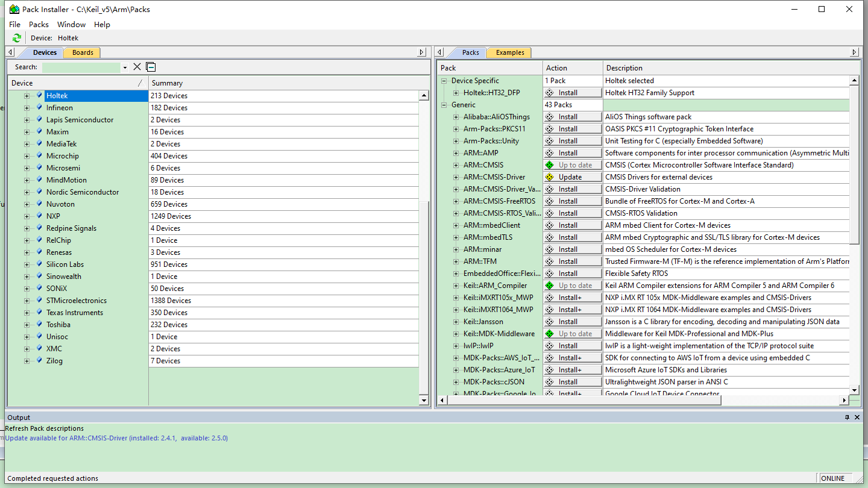Click the CMSIS-Driver update available output line
Screen dimensions: 868x488
116,438
